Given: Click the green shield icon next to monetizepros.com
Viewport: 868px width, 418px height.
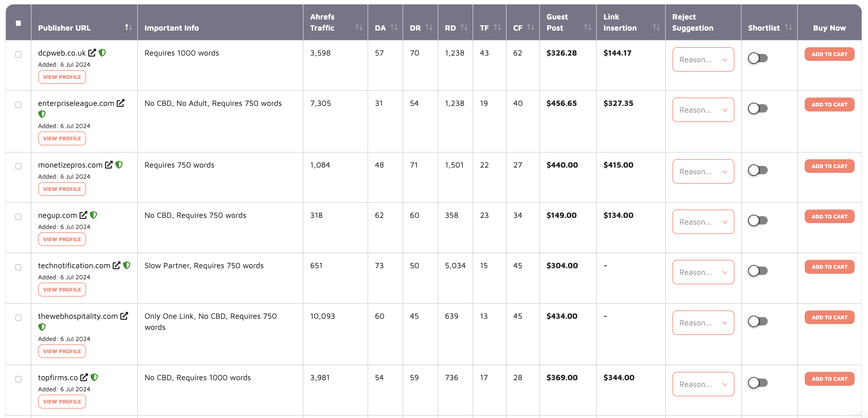Looking at the screenshot, I should (120, 165).
